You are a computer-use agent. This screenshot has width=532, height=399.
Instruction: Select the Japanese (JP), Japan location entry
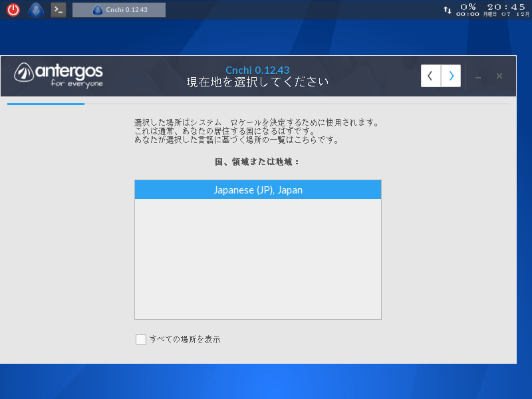(258, 190)
